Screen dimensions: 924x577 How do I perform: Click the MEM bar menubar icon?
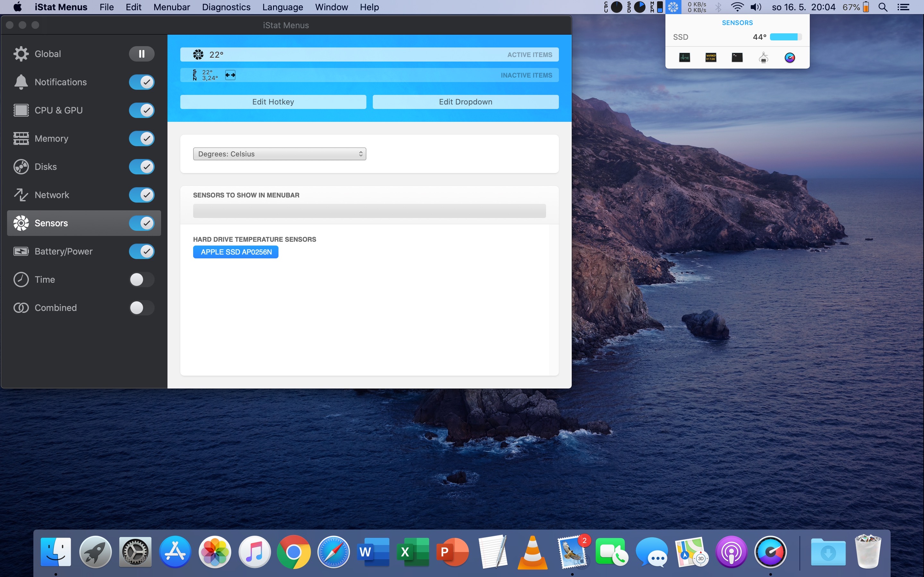(659, 7)
